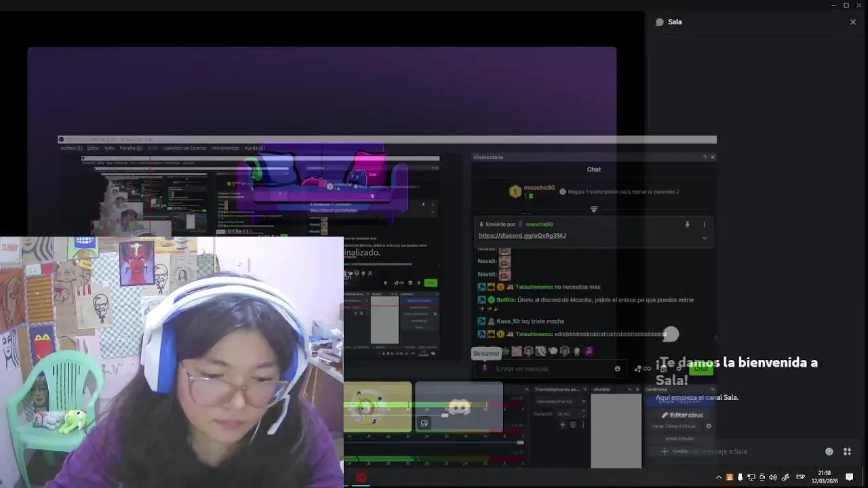Viewport: 868px width, 488px height.
Task: Open the Herramientas menu in OBS
Action: click(x=225, y=148)
